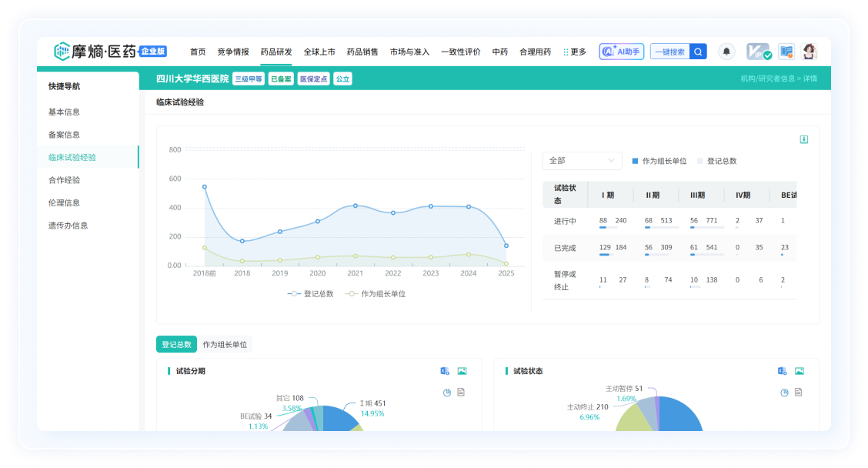Jump to 备案信息 in quick navigation

coord(64,135)
